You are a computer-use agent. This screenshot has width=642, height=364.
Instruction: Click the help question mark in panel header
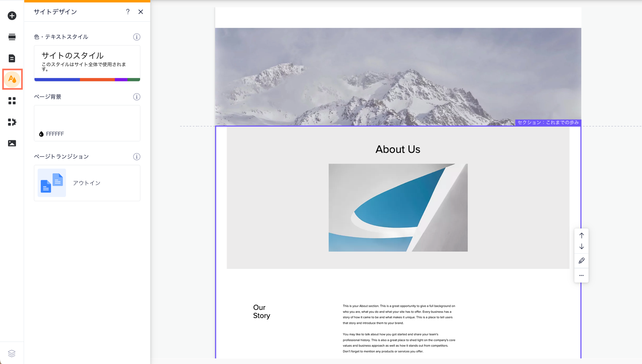tap(128, 12)
